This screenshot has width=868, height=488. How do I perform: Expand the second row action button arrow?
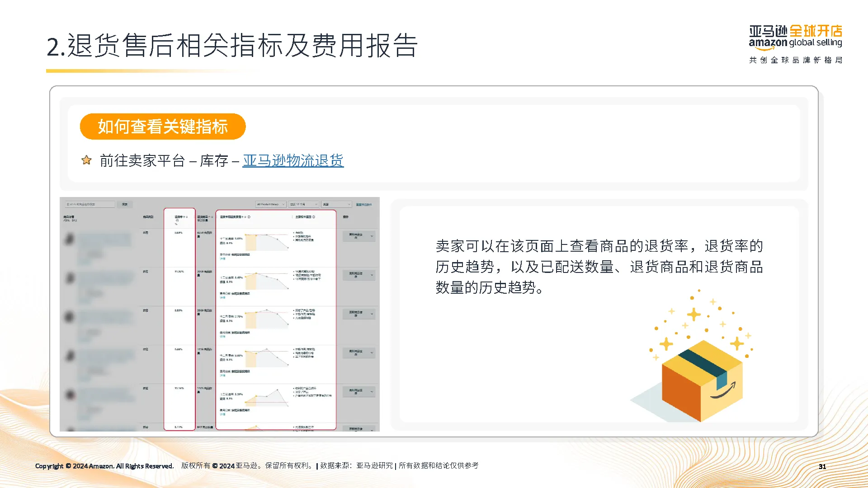(372, 275)
